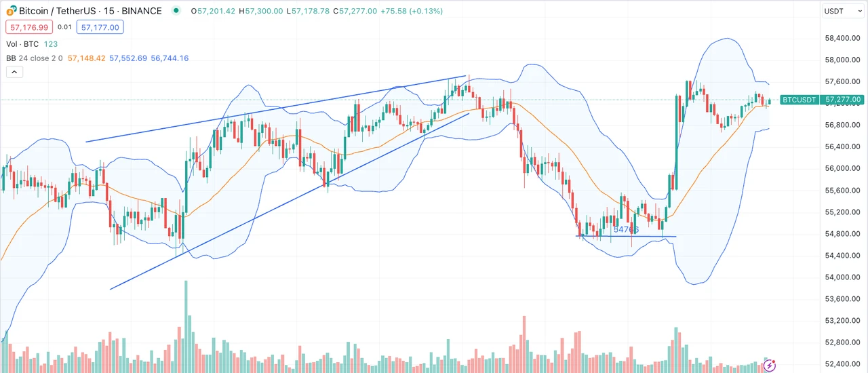Click the red sell price 57,176.99 button
This screenshot has height=373, width=868.
click(28, 27)
